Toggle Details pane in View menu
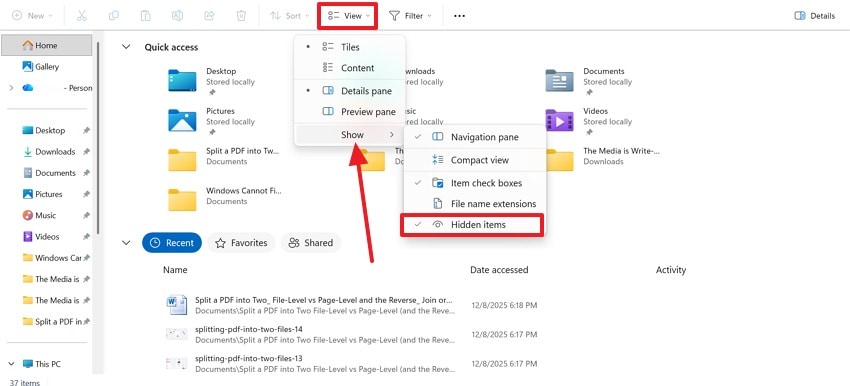Image resolution: width=850 pixels, height=386 pixels. tap(350, 91)
